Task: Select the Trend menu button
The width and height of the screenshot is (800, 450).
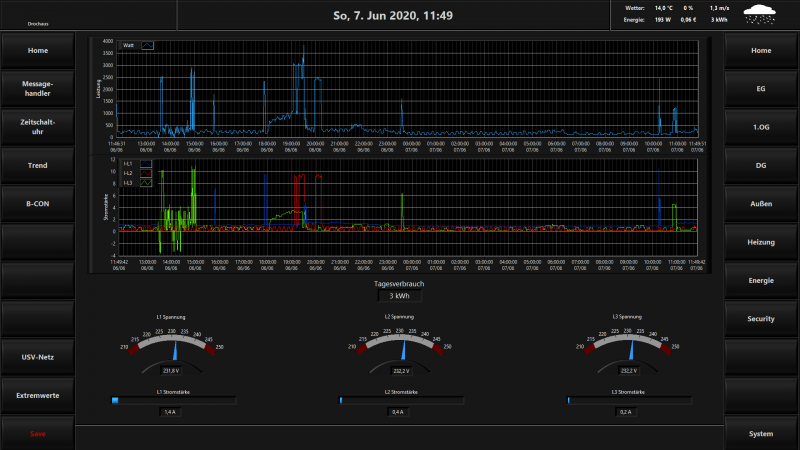Action: [x=38, y=165]
